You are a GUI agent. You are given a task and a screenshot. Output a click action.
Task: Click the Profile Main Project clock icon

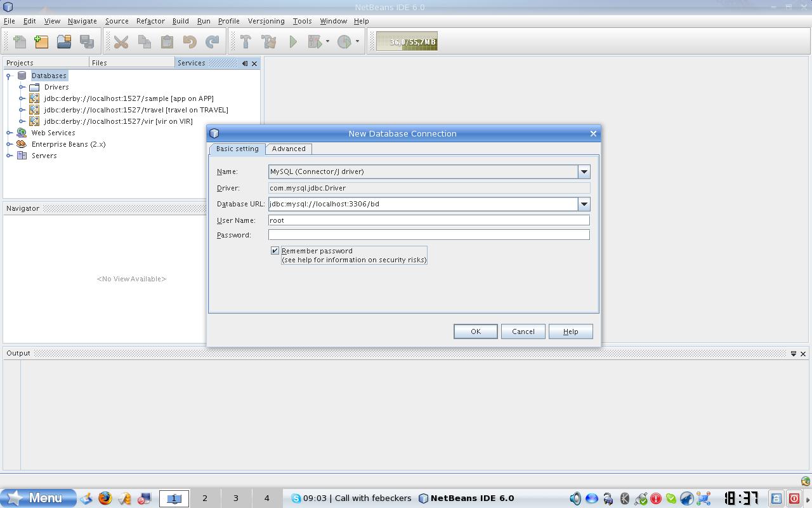coord(344,42)
